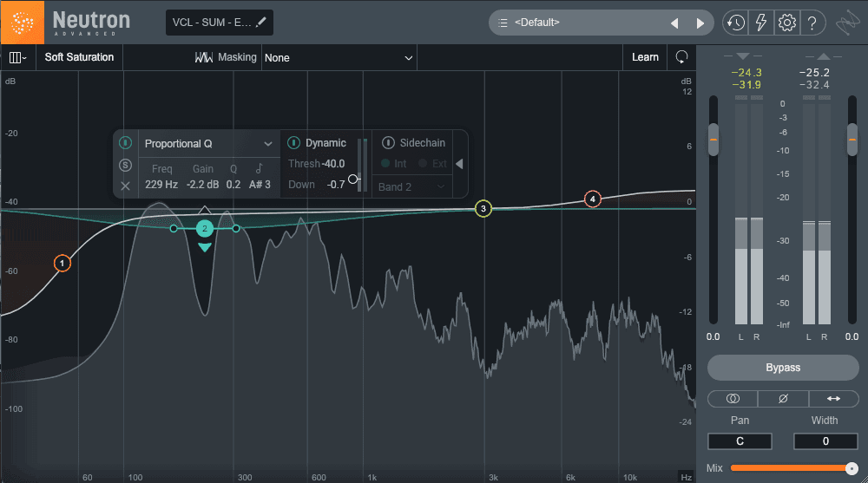Toggle Dynamic mode power button

[294, 143]
